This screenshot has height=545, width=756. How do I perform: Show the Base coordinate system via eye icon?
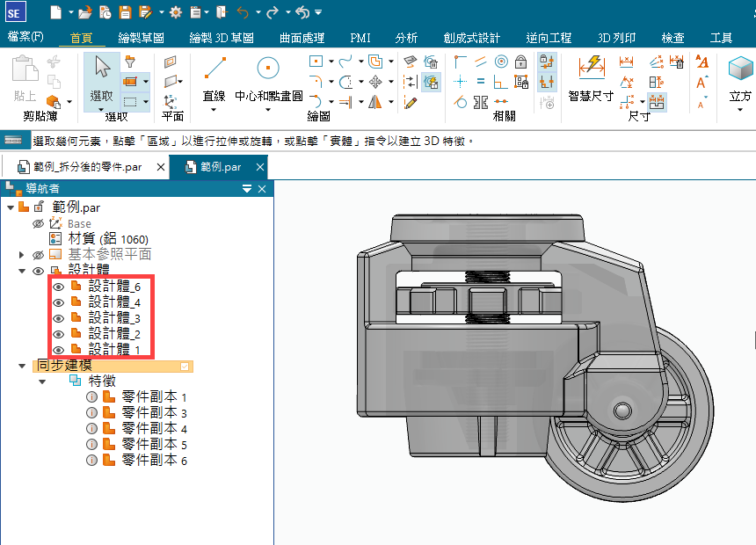click(38, 223)
